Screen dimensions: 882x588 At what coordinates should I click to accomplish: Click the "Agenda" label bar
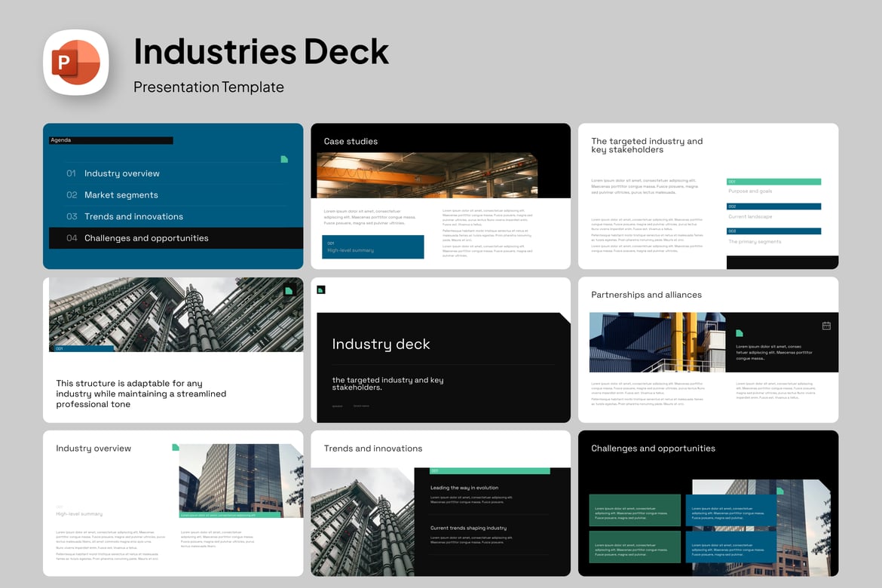111,140
